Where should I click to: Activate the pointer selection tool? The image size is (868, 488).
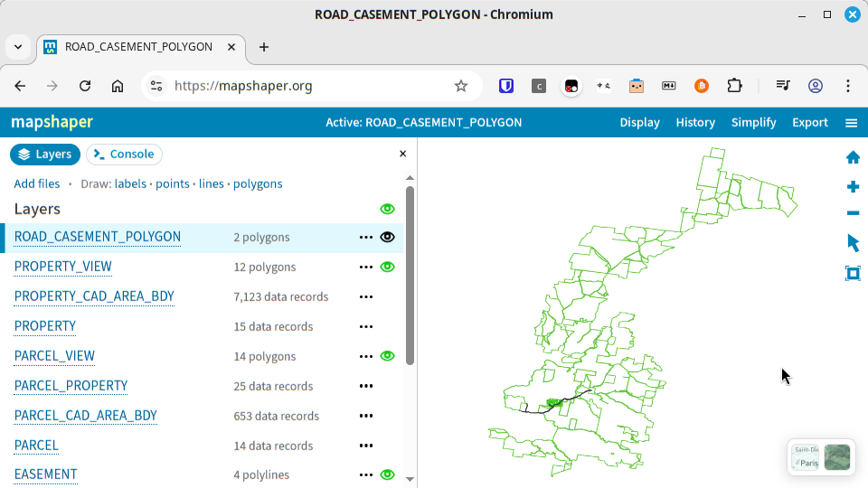click(x=853, y=242)
